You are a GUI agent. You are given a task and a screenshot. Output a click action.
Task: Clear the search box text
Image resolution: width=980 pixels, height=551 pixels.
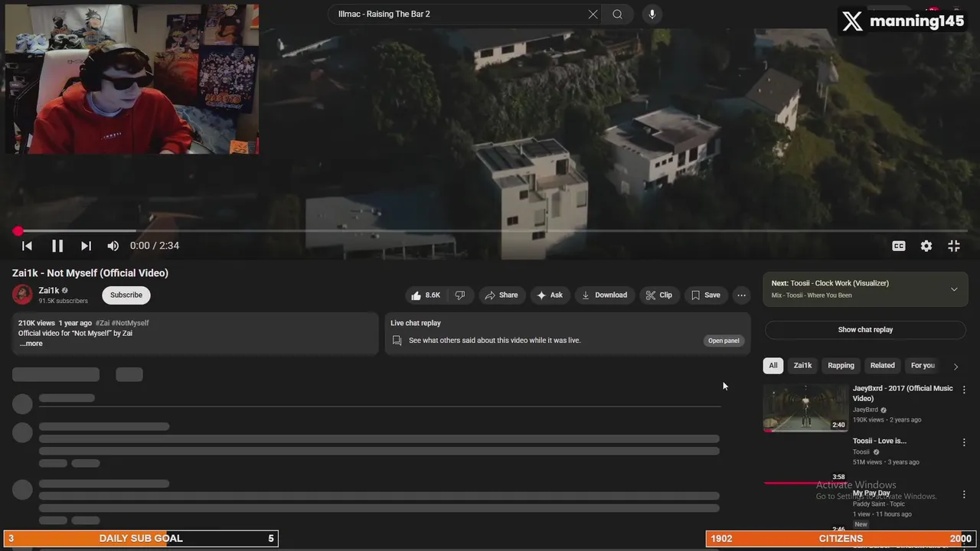click(x=593, y=15)
